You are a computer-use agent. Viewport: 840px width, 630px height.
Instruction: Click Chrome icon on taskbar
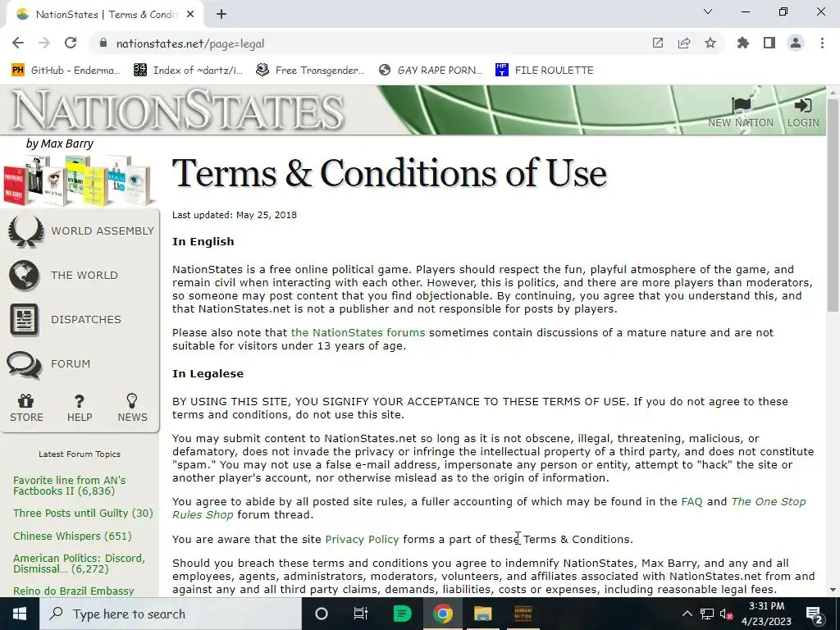(442, 614)
